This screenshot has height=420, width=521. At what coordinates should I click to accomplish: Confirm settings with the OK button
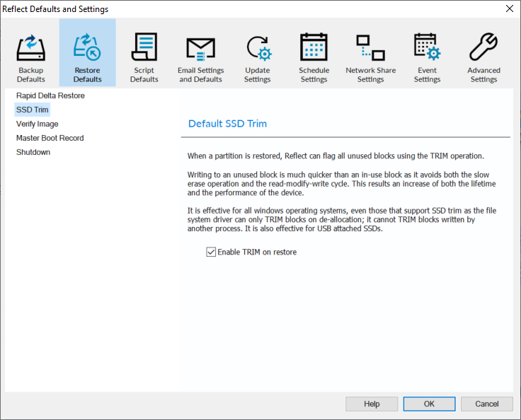click(x=429, y=404)
